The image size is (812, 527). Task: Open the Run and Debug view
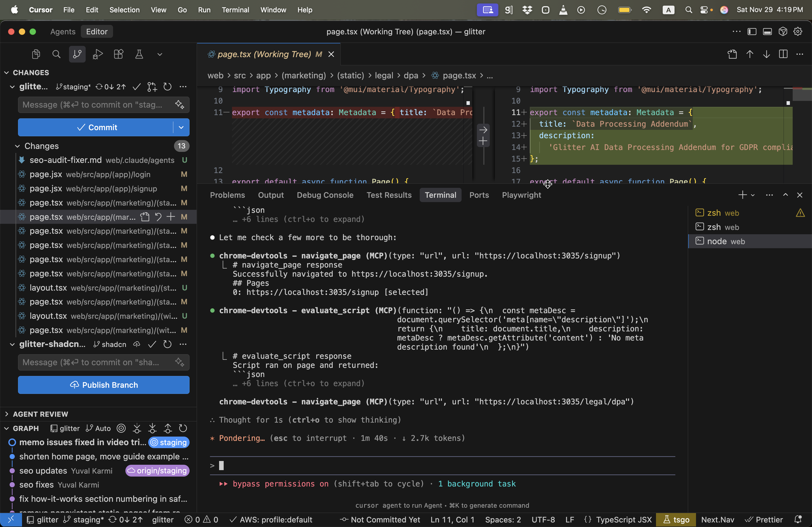[x=97, y=54]
